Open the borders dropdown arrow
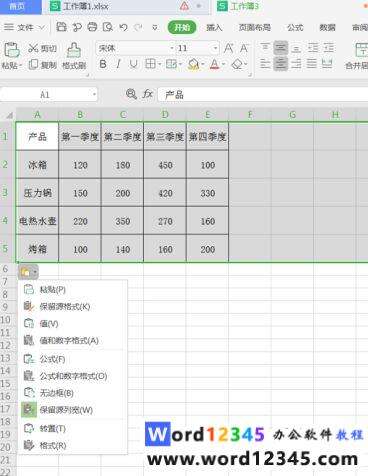This screenshot has height=476, width=368. coord(159,64)
